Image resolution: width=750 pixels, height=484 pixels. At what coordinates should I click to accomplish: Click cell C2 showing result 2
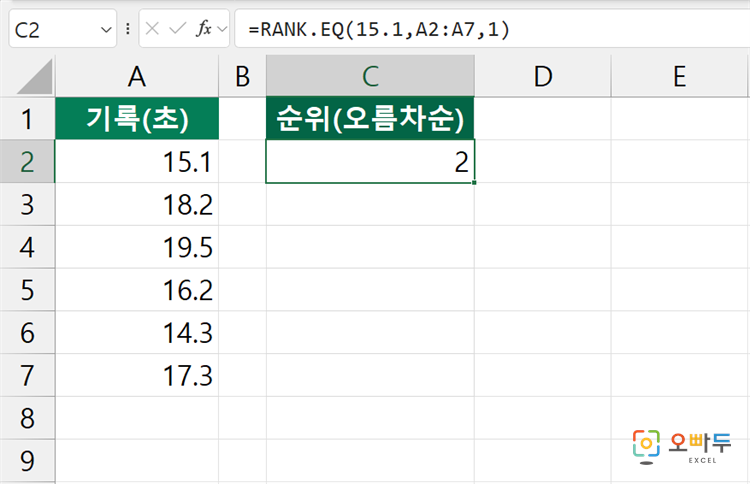(370, 162)
